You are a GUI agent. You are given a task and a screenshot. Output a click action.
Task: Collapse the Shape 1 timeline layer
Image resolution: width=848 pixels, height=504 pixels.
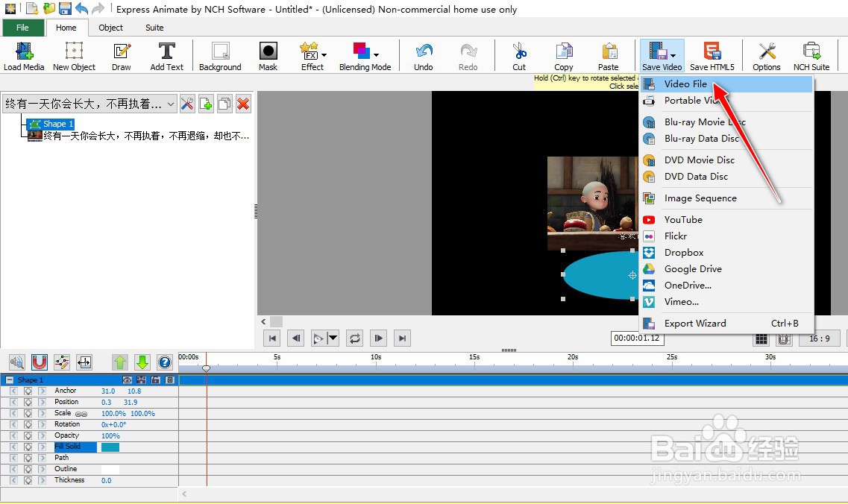tap(9, 380)
